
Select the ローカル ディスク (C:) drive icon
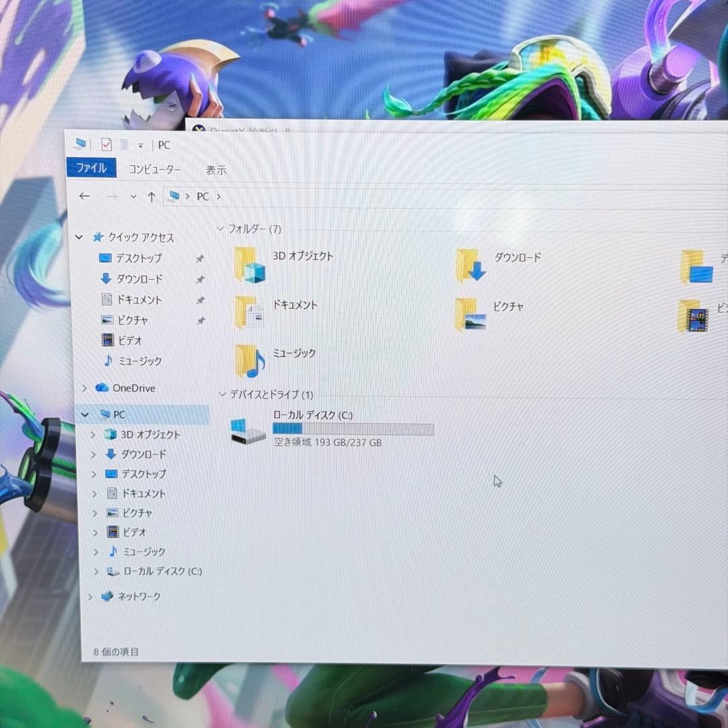(248, 431)
